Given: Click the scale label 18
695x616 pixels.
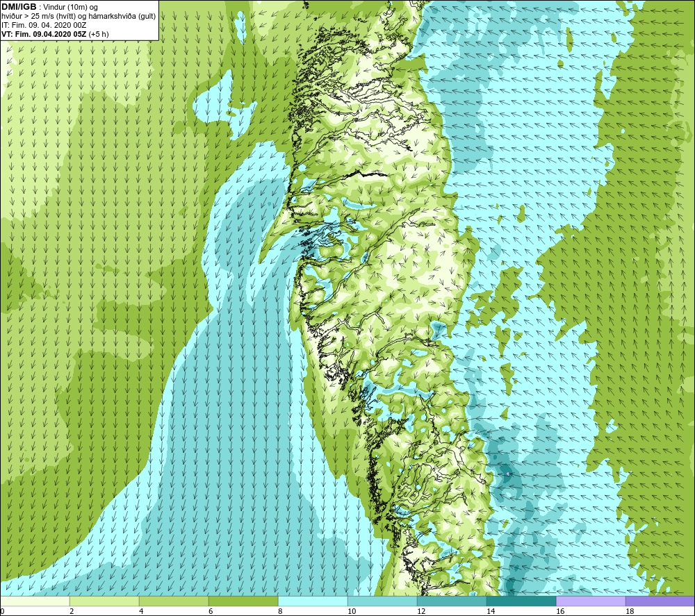Looking at the screenshot, I should [630, 612].
